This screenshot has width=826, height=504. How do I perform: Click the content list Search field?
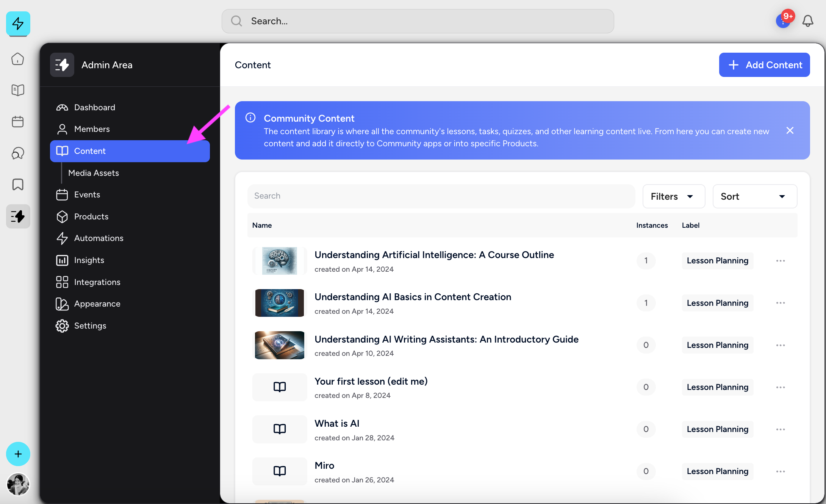441,196
